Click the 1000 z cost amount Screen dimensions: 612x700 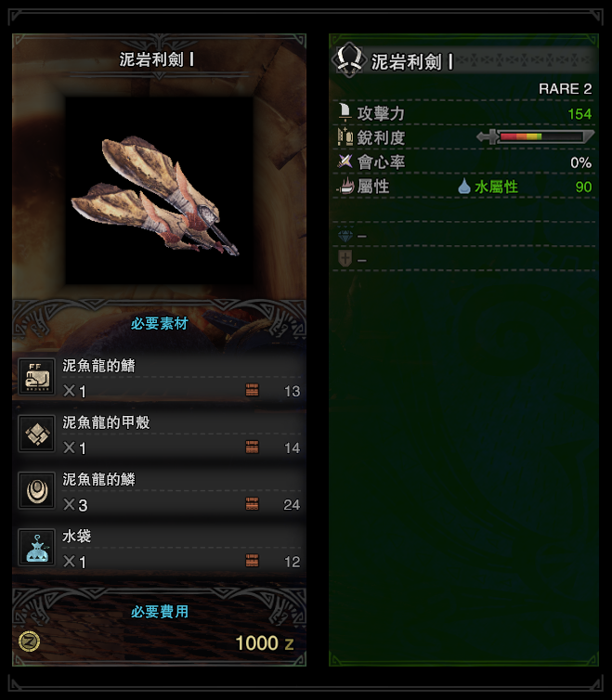pyautogui.click(x=265, y=643)
